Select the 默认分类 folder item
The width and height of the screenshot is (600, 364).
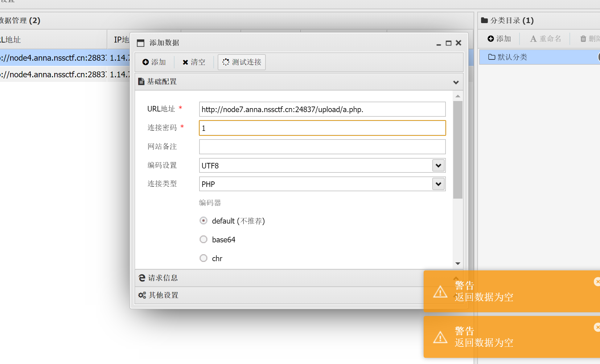click(x=512, y=57)
